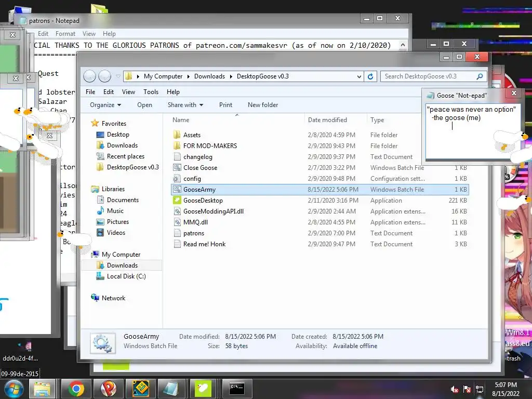Image resolution: width=532 pixels, height=399 pixels.
Task: Open the Explorer Tools menu
Action: (x=151, y=92)
